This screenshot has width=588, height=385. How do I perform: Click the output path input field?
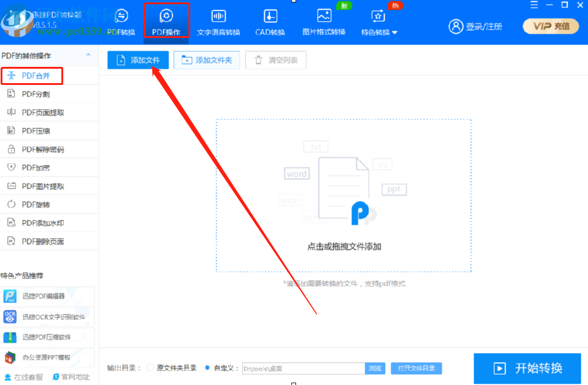(303, 368)
